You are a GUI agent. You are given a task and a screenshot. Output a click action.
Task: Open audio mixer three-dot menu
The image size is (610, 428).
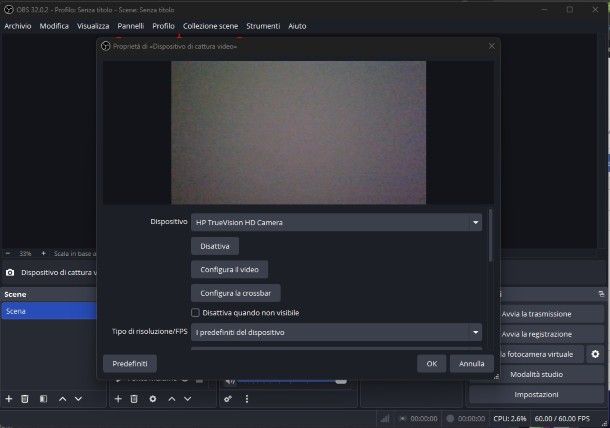coord(247,399)
